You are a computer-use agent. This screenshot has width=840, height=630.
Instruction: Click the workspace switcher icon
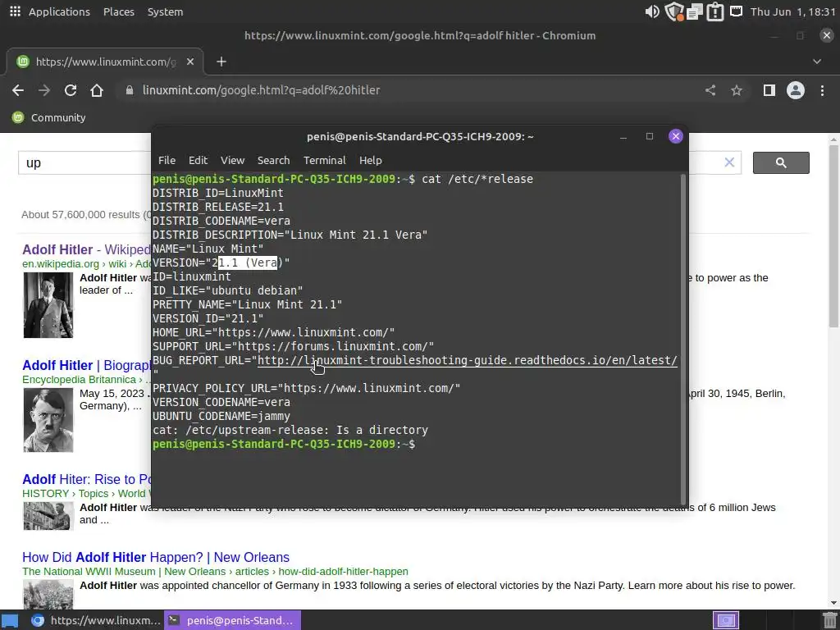pos(726,620)
